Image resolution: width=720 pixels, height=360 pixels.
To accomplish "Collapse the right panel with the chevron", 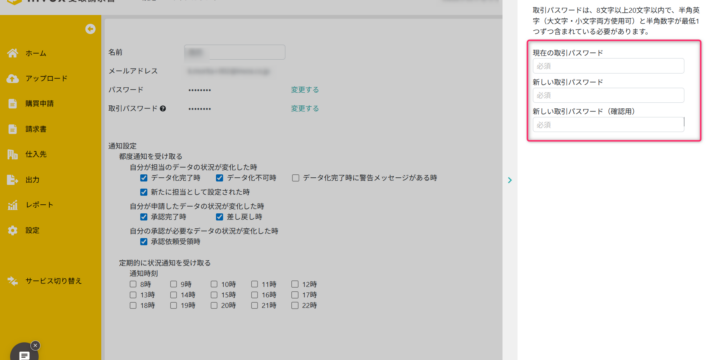I will 510,180.
